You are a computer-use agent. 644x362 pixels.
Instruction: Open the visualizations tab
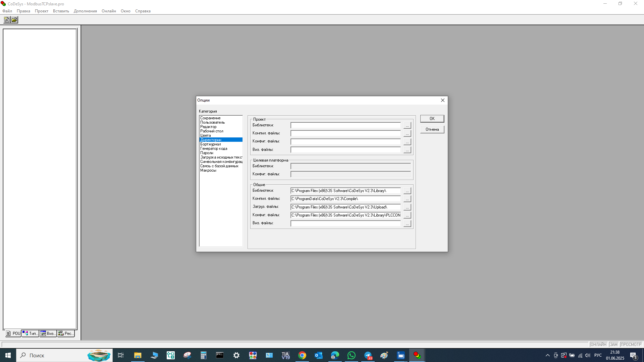[x=48, y=334]
